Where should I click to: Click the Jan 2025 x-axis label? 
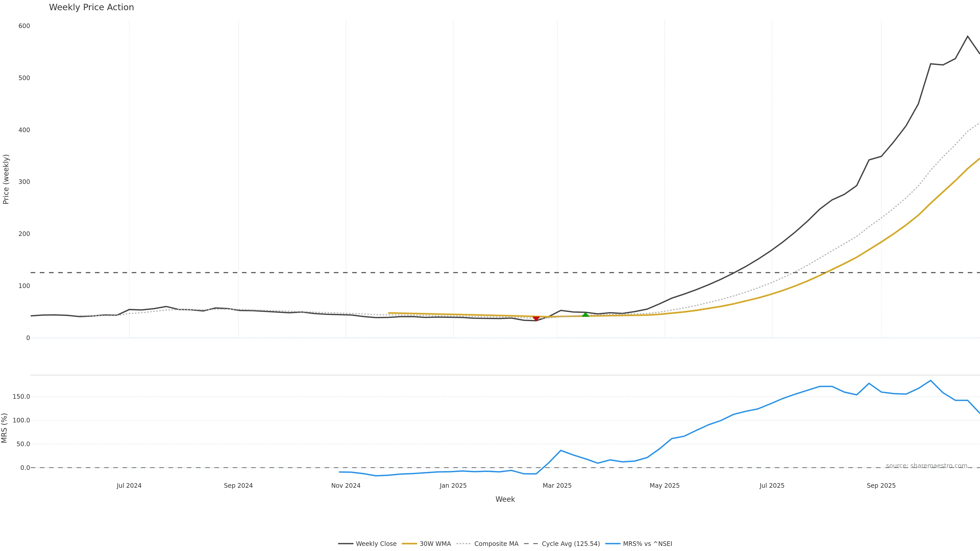coord(453,486)
